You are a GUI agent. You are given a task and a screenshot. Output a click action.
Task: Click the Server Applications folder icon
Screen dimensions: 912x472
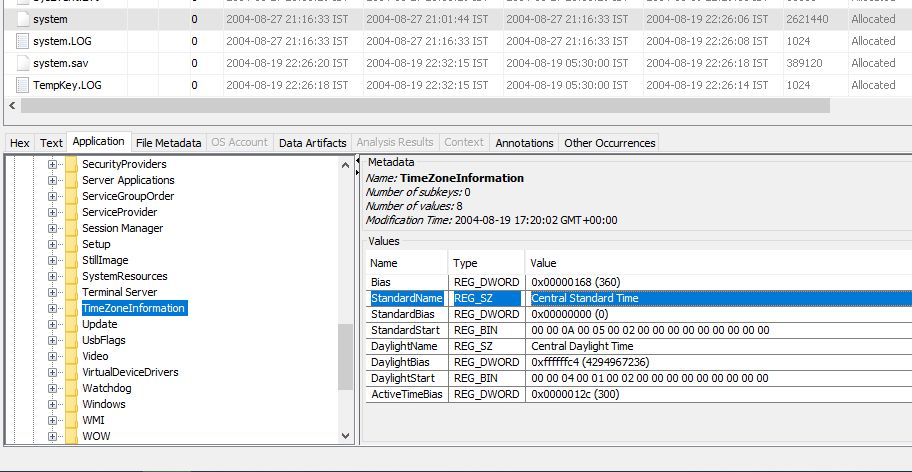tap(72, 180)
